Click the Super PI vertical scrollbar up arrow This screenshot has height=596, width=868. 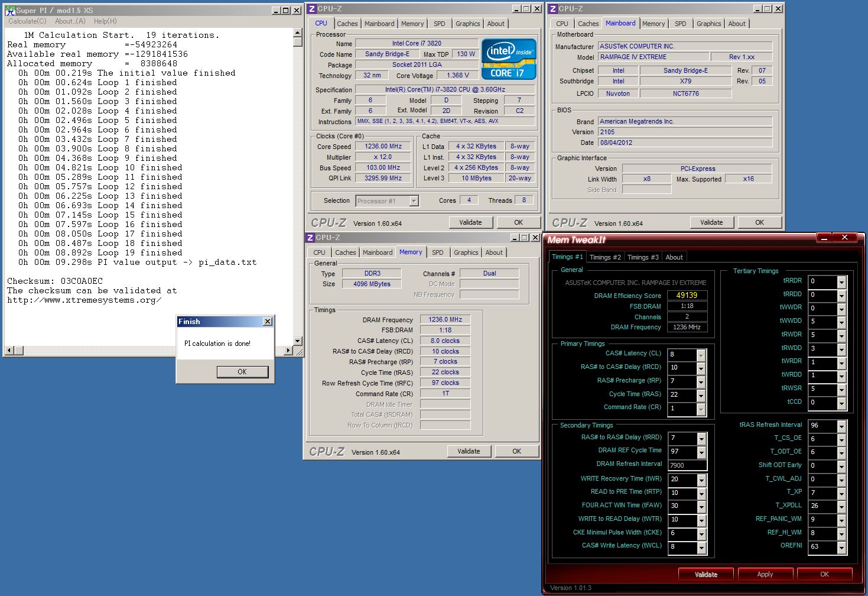(298, 33)
